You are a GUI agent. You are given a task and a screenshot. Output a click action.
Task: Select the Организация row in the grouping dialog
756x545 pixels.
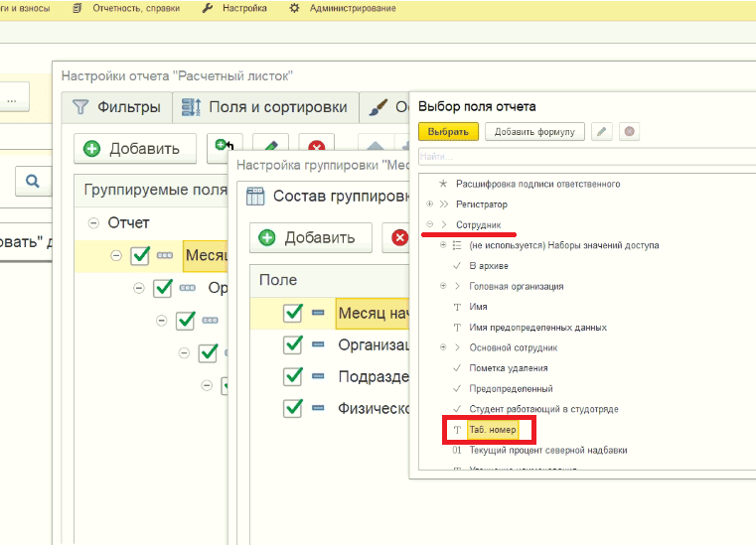pos(329,344)
